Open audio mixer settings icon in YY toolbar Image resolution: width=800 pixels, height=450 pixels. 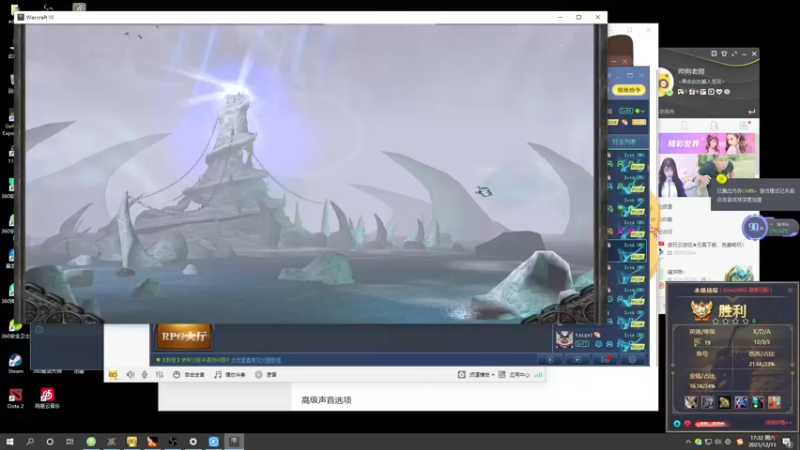click(159, 374)
